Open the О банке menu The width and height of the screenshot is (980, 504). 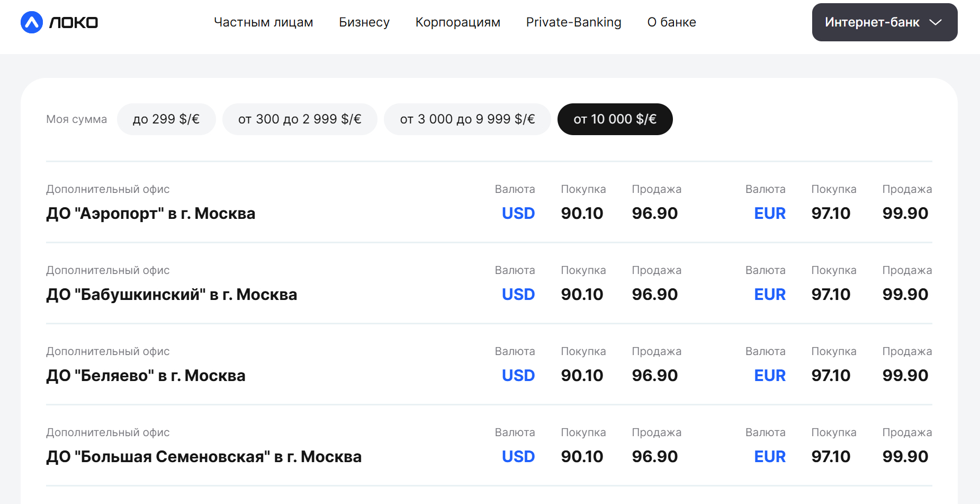tap(671, 22)
